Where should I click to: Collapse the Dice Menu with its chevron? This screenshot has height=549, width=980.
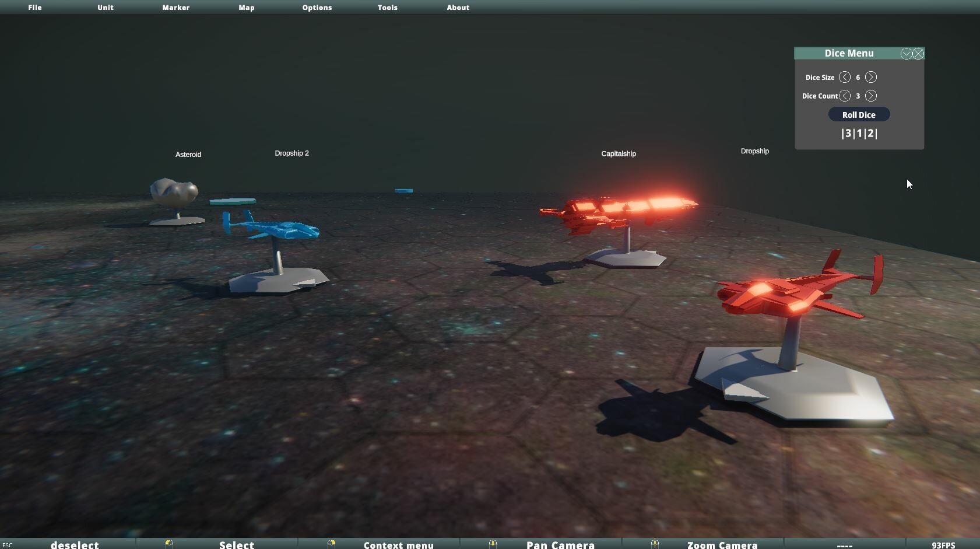point(906,53)
